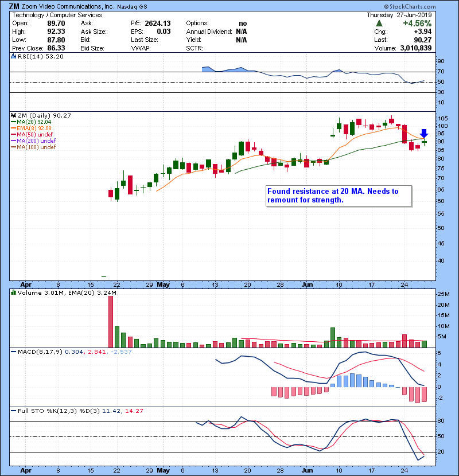Click the 25M label on the volume axis
The width and height of the screenshot is (459, 476).
click(444, 294)
